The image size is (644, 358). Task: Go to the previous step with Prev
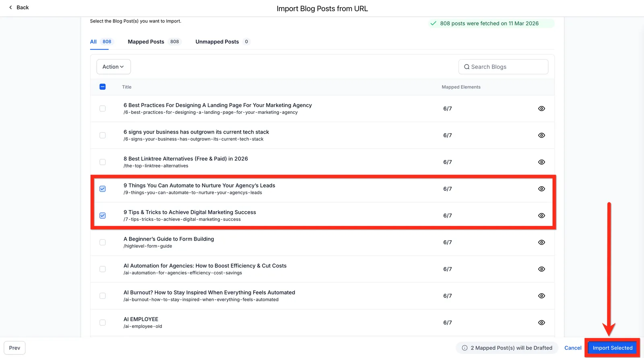(14, 348)
